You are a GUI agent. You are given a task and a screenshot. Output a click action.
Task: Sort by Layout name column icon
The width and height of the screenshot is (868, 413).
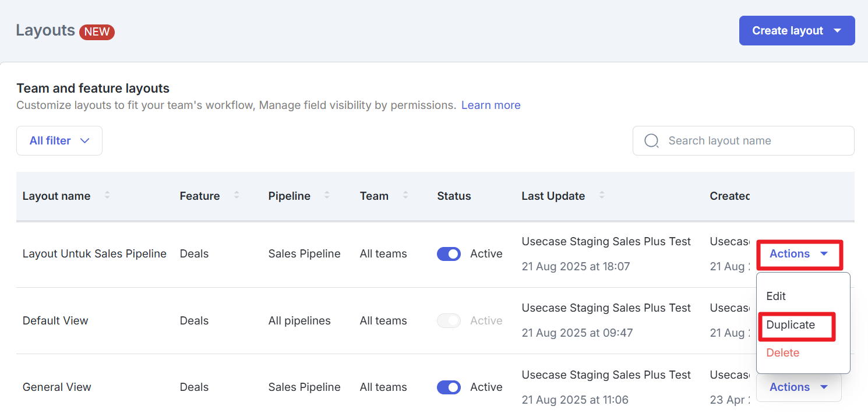pos(107,196)
